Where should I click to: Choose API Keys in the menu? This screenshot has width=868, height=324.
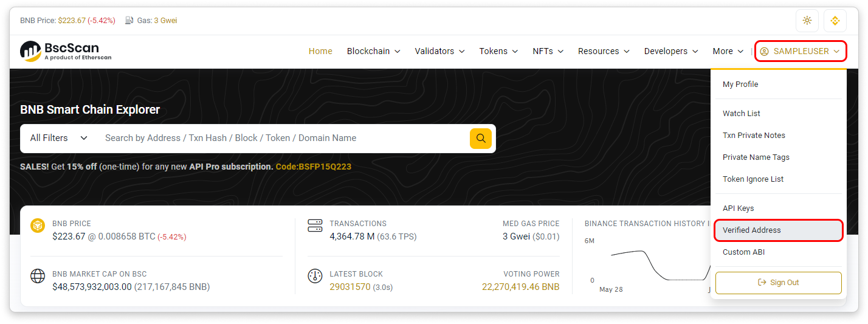click(x=738, y=209)
